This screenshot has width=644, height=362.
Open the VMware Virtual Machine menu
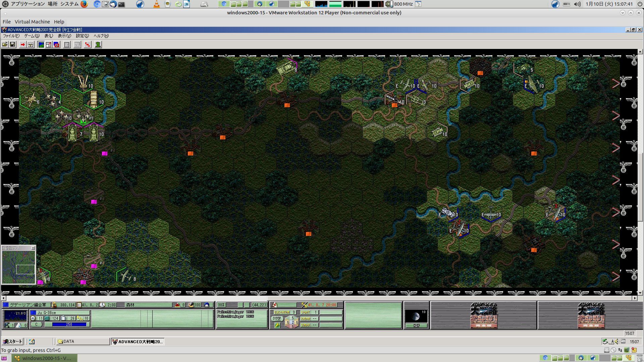(32, 22)
